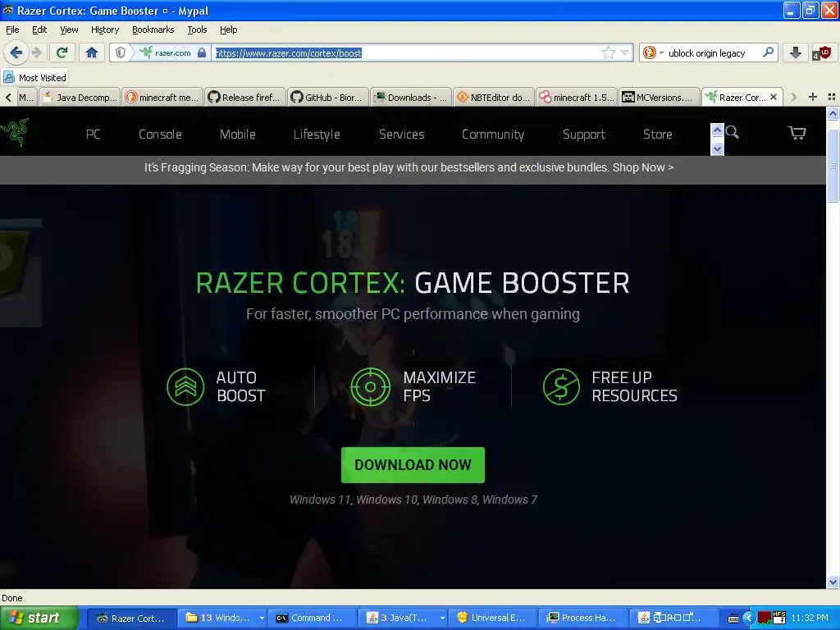Switch to the GitHub - Bior... tab
The width and height of the screenshot is (840, 630).
(x=328, y=97)
